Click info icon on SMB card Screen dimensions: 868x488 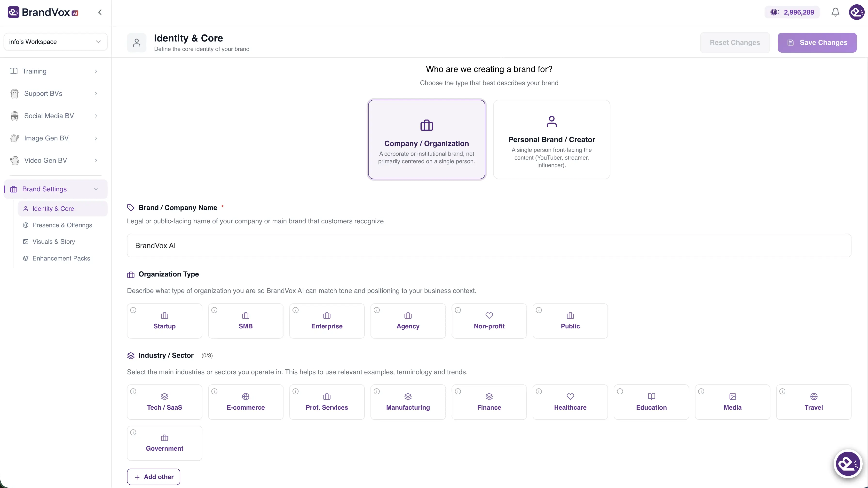pos(214,310)
